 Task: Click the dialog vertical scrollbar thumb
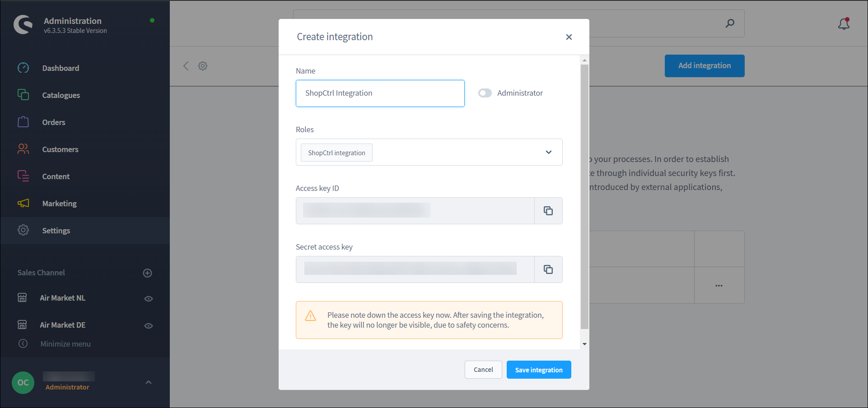pyautogui.click(x=584, y=197)
